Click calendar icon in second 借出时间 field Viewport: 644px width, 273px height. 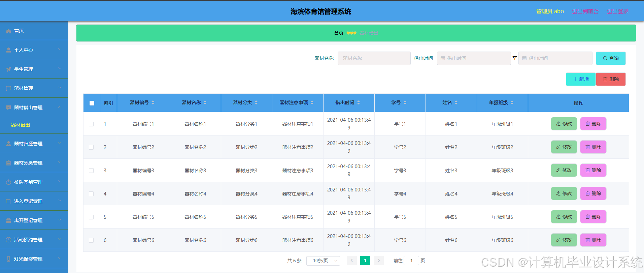pos(524,58)
